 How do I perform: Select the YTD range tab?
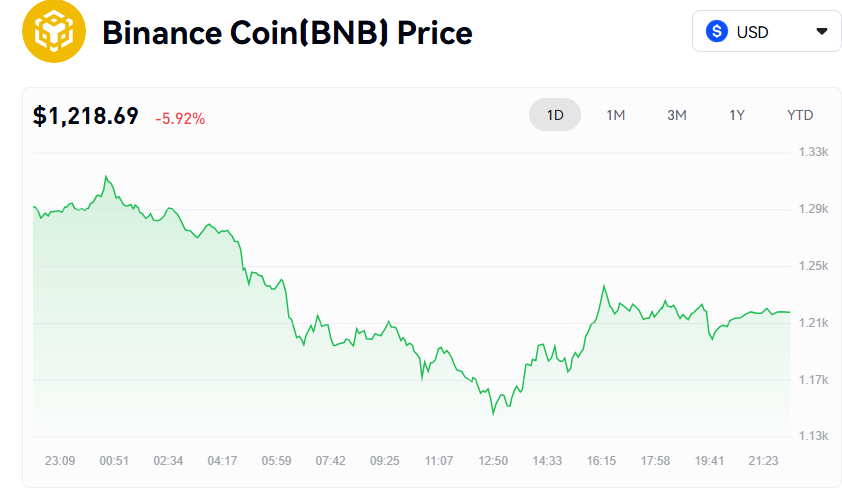pyautogui.click(x=800, y=115)
